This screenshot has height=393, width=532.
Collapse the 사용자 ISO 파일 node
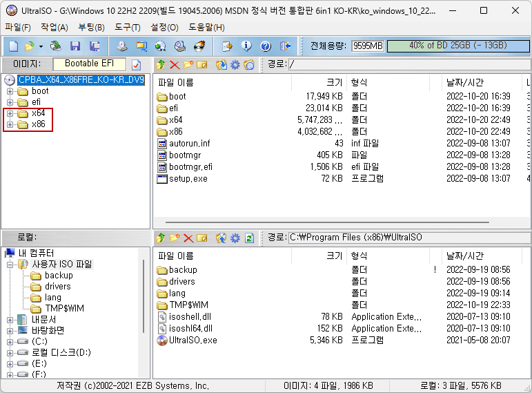pos(10,265)
